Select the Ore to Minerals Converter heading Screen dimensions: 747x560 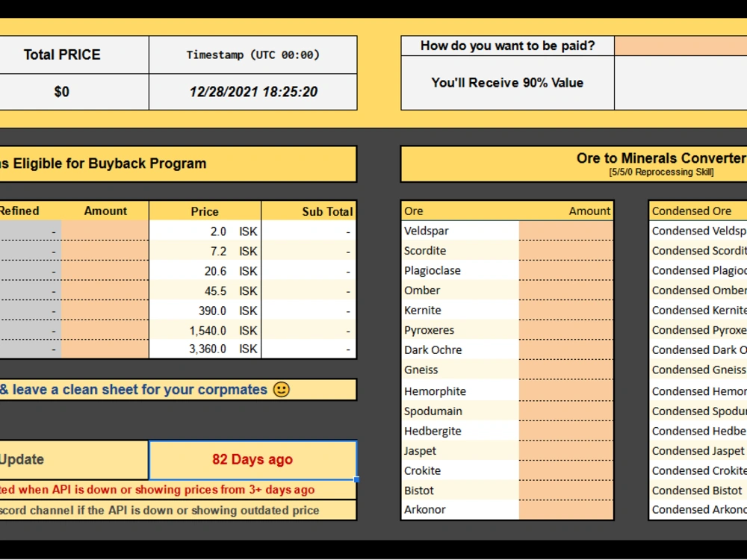click(661, 158)
